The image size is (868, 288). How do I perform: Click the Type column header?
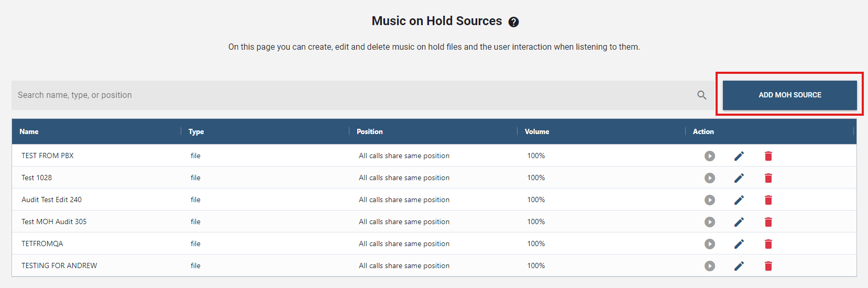click(x=196, y=132)
